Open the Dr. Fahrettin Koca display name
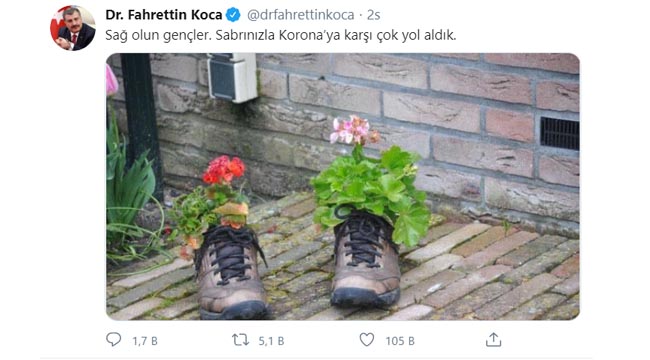The height and width of the screenshot is (360, 650). coord(164,15)
